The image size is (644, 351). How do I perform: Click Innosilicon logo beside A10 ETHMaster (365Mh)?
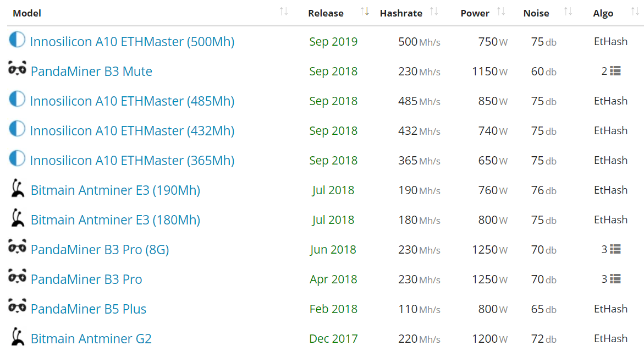pyautogui.click(x=17, y=158)
